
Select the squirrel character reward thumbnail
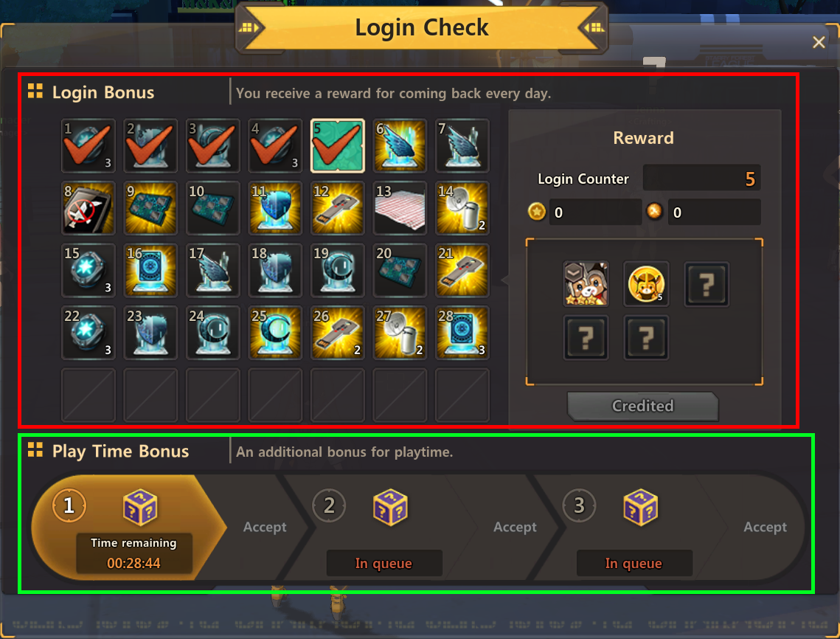[586, 283]
